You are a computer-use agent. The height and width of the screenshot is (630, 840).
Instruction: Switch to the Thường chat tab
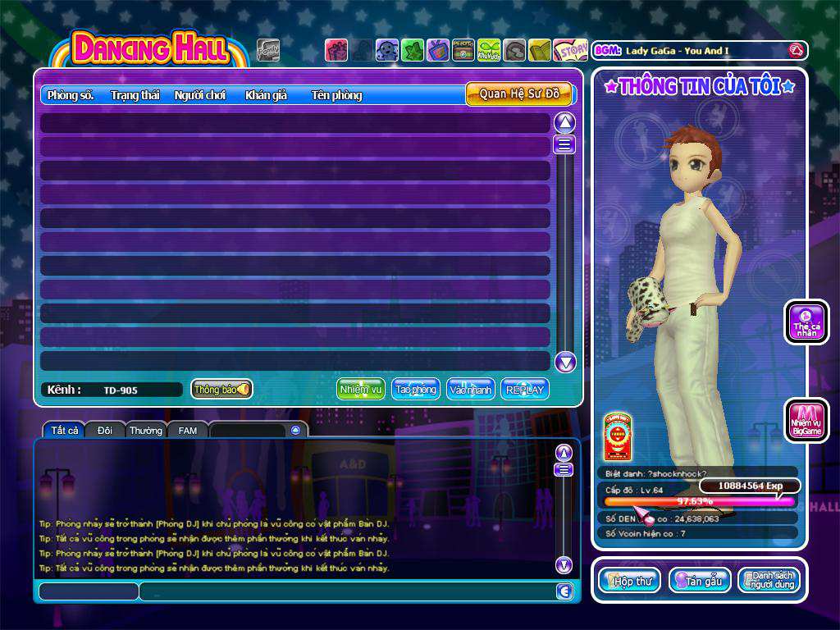(x=146, y=430)
